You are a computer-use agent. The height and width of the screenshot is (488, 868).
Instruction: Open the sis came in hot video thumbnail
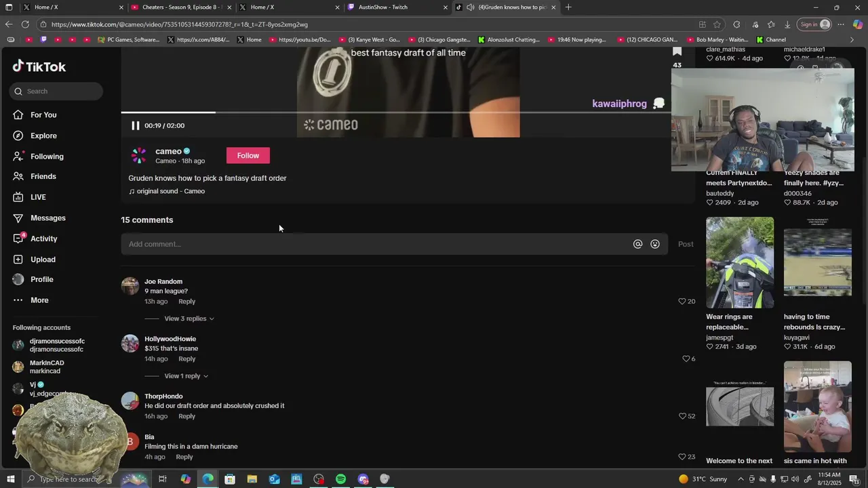(818, 407)
